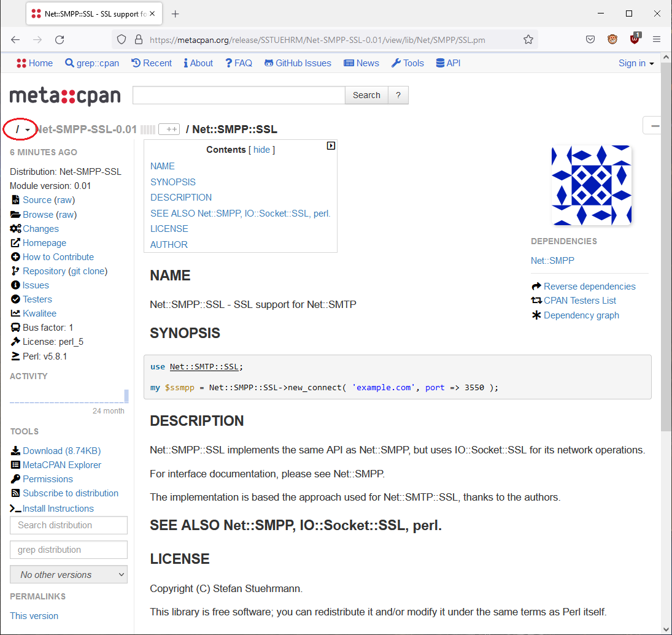The width and height of the screenshot is (672, 635).
Task: Open the 'No other versions' selector
Action: [x=68, y=574]
